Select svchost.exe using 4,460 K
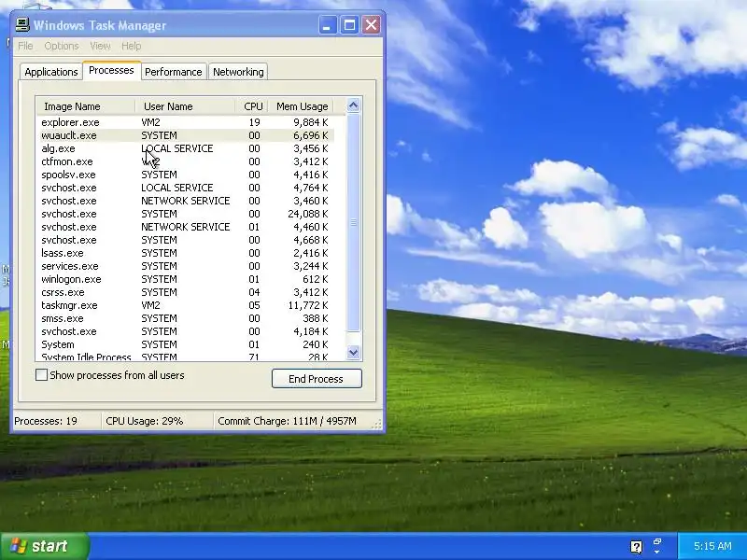Screen dimensions: 747x560 point(185,227)
